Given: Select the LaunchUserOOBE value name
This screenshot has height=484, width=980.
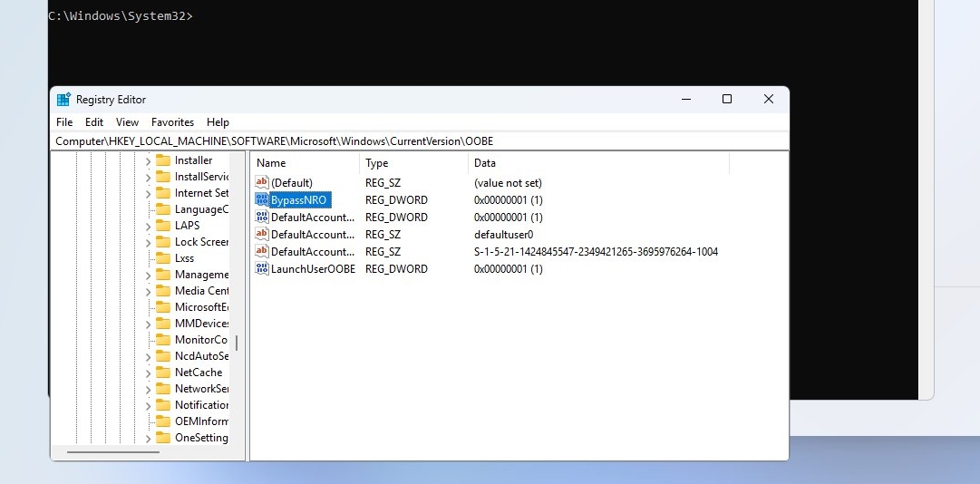Looking at the screenshot, I should [x=313, y=269].
